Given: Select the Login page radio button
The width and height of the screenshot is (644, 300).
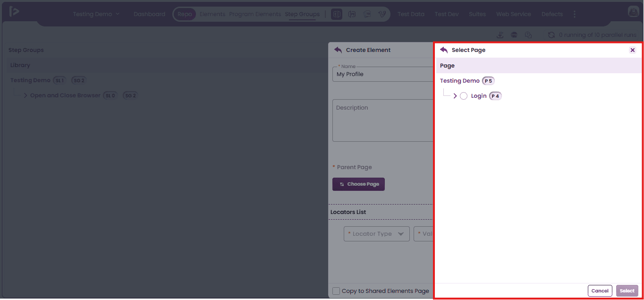Looking at the screenshot, I should click(464, 96).
